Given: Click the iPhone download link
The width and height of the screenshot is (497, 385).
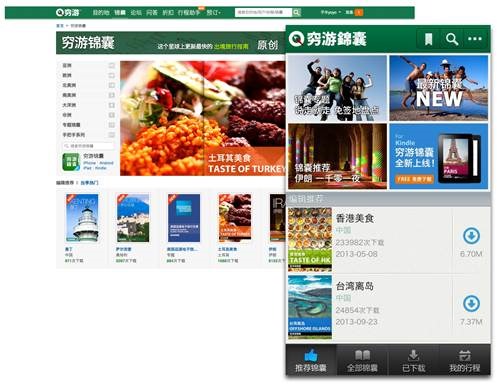Looking at the screenshot, I should click(89, 163).
